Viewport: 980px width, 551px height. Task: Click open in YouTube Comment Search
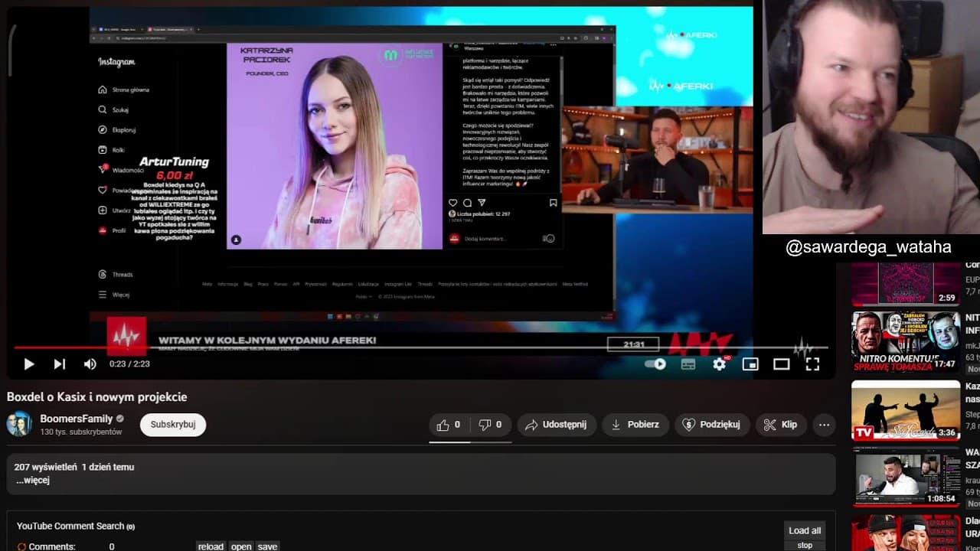(x=241, y=546)
